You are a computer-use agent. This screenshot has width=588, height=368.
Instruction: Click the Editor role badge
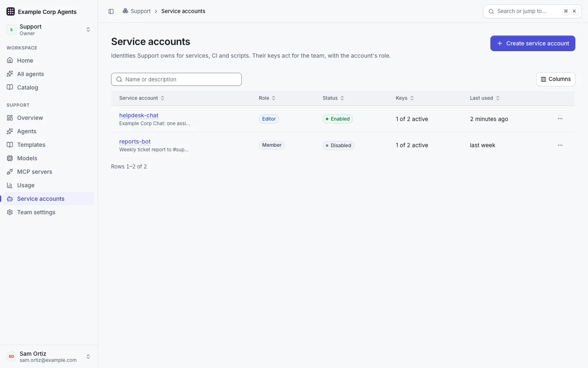click(269, 119)
